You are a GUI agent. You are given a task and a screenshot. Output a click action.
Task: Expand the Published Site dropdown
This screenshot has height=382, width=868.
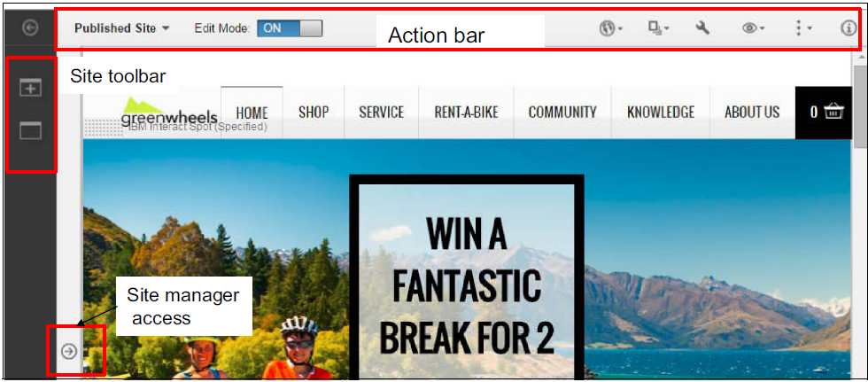(122, 28)
